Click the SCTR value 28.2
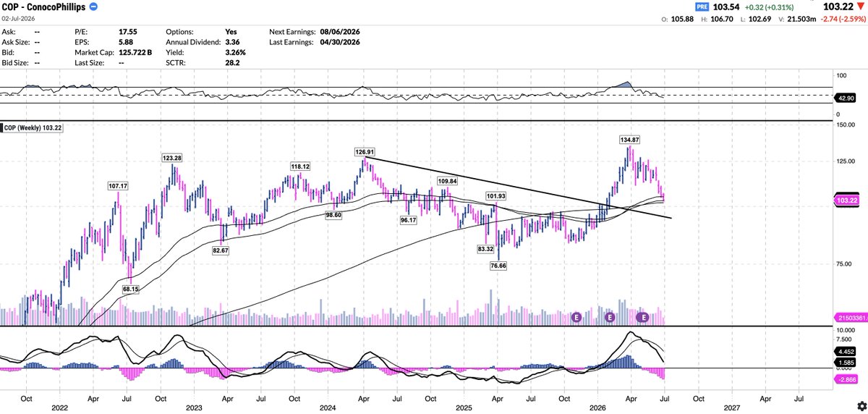Screen dimensions: 868x414 [x=231, y=62]
